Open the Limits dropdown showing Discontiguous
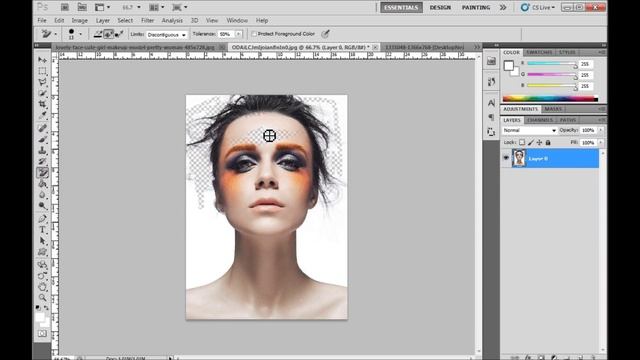This screenshot has width=640, height=360. 167,34
